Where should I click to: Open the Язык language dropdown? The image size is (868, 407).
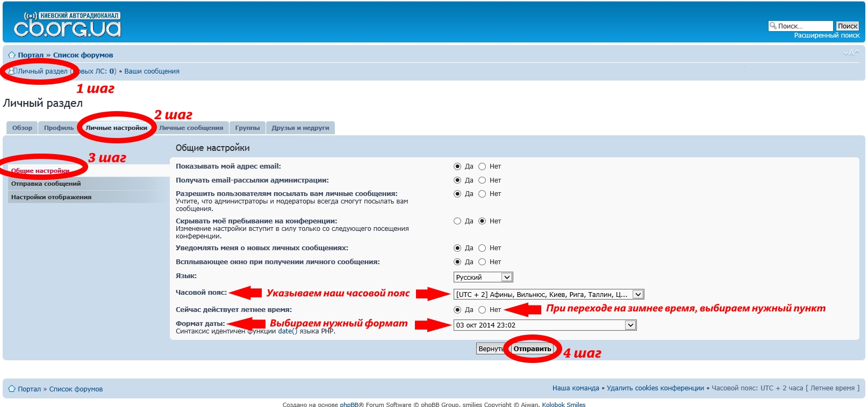pyautogui.click(x=483, y=277)
